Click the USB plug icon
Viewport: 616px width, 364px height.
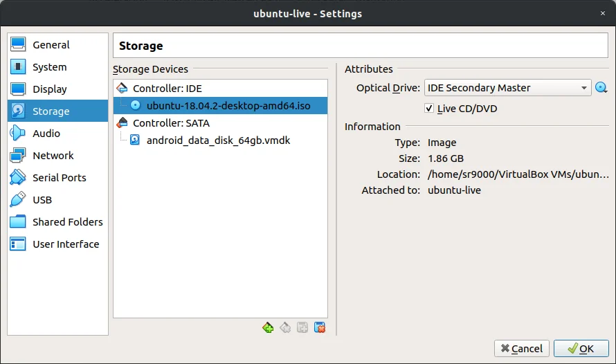click(18, 199)
